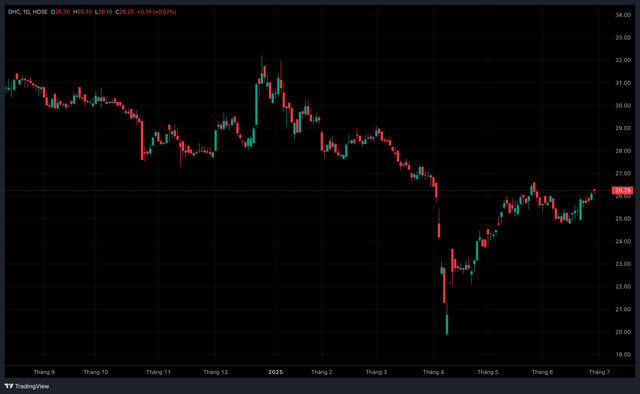The width and height of the screenshot is (640, 394).
Task: Select the Tháng 9 time axis label
Action: 44,372
